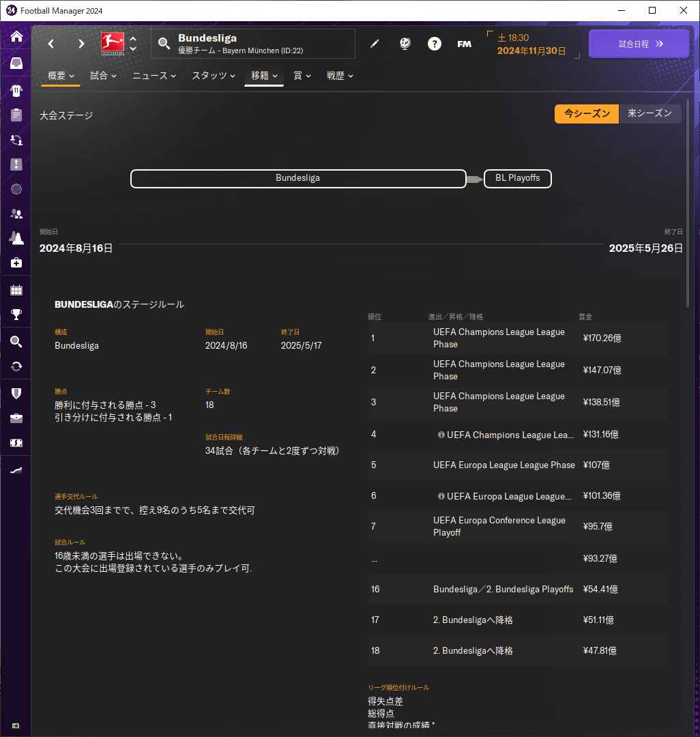Switch to 今シーズン view

coord(587,114)
